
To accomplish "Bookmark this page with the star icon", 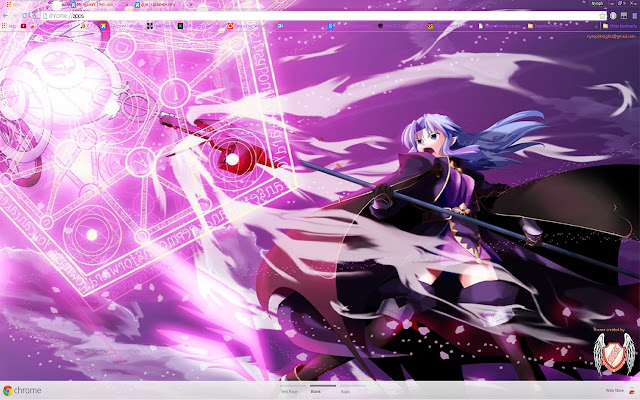I will 602,16.
